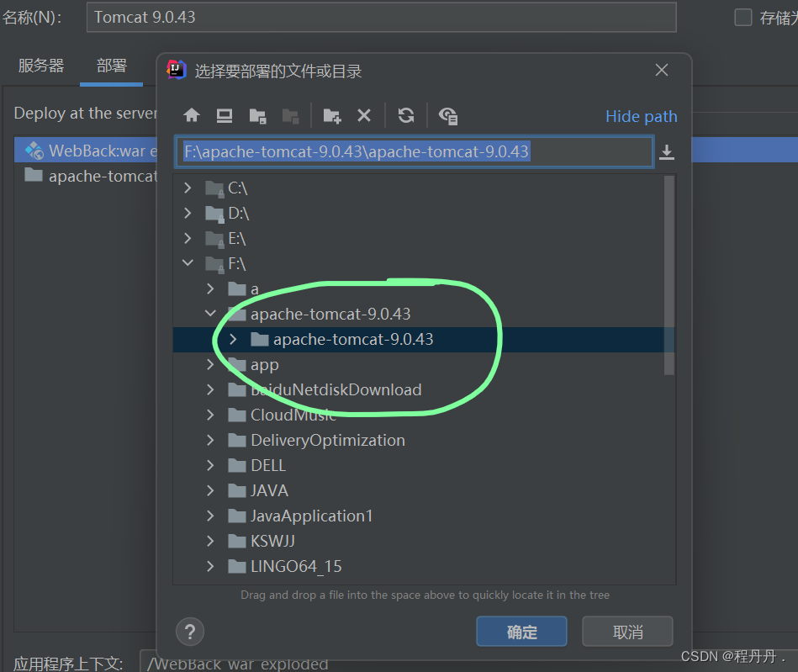Click the E:\ drive folder icon

pyautogui.click(x=214, y=239)
